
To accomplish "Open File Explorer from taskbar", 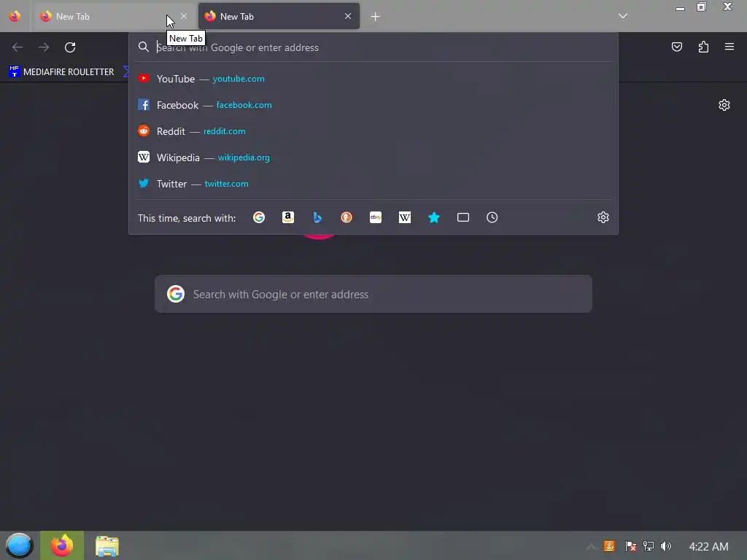I will [107, 545].
